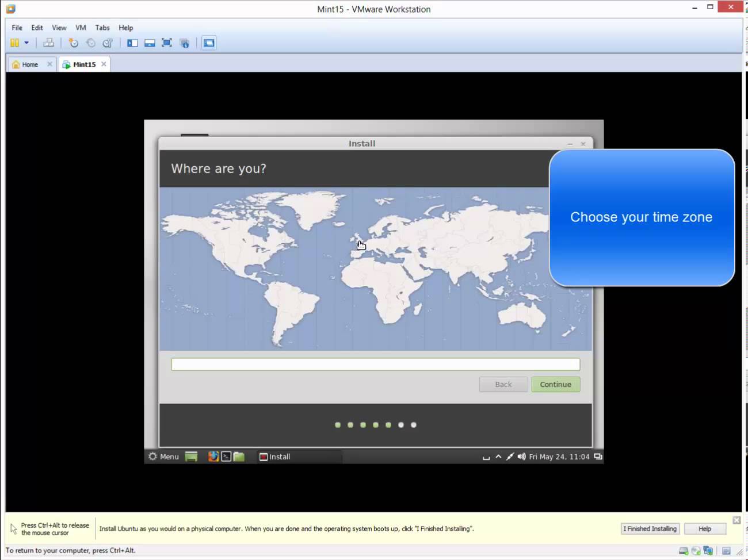Viewport: 748px width, 560px height.
Task: Launch the terminal from the taskbar
Action: tap(226, 456)
